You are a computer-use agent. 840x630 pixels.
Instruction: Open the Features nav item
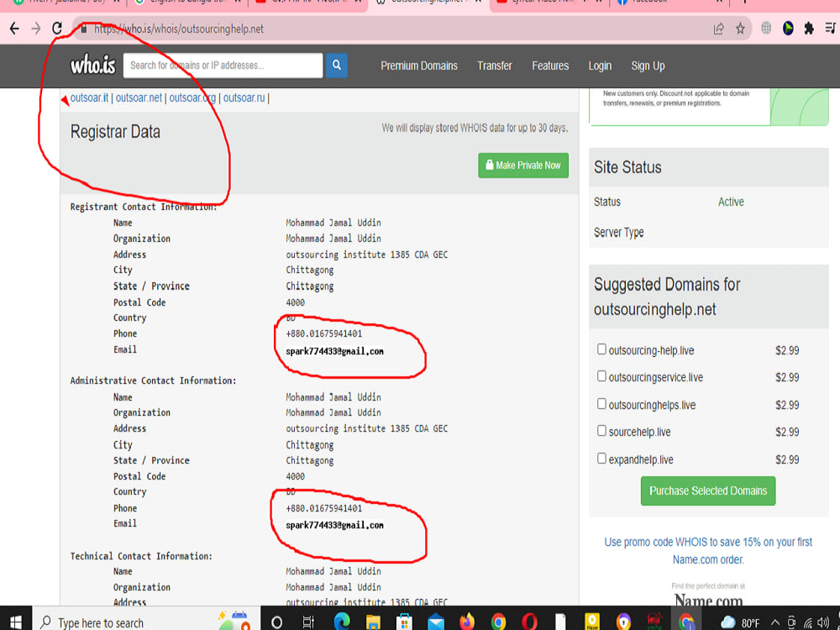pos(550,66)
